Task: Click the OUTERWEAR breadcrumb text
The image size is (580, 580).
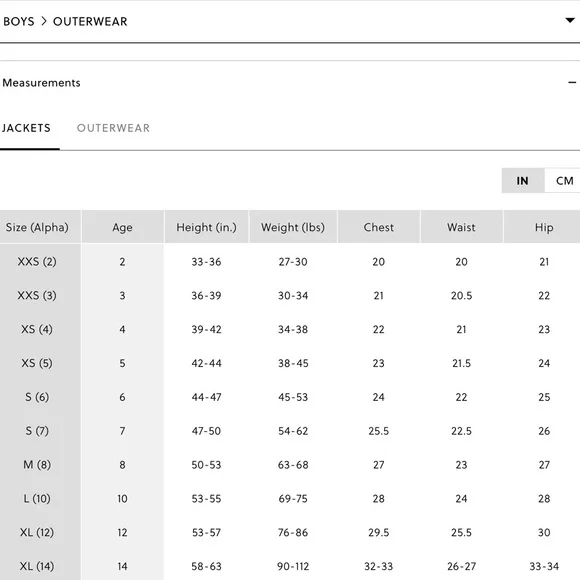Action: [x=90, y=21]
